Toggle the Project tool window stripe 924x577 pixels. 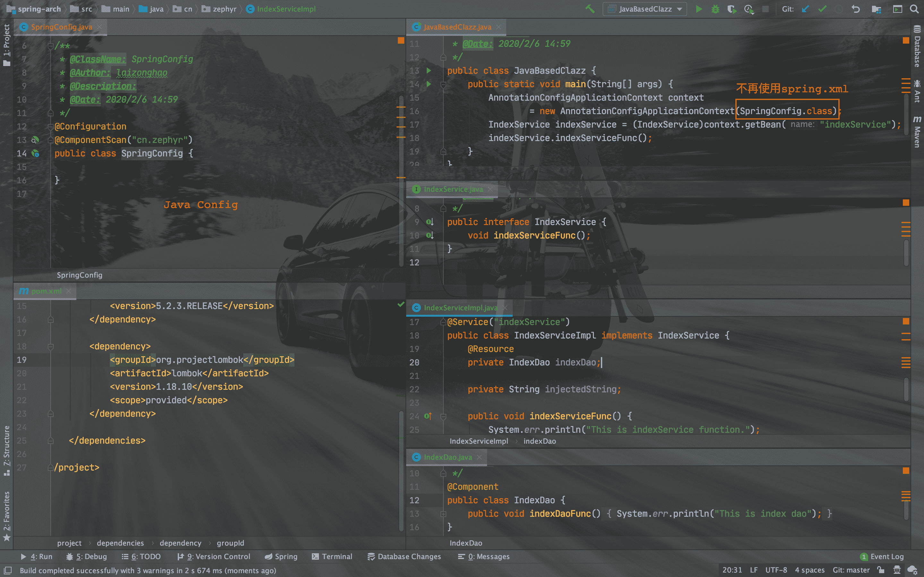[x=6, y=45]
